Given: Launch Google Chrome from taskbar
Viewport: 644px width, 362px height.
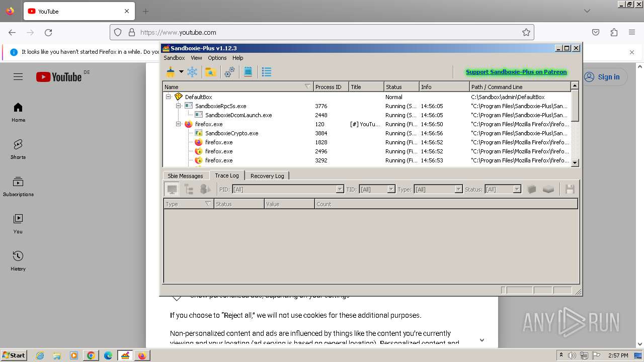Looking at the screenshot, I should pyautogui.click(x=91, y=355).
